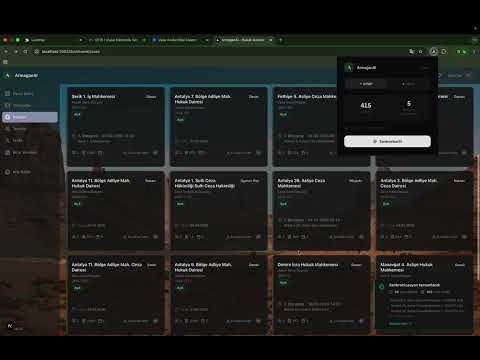This screenshot has width=480, height=360.
Task: Click the small control at popup header right
Action: point(424,68)
